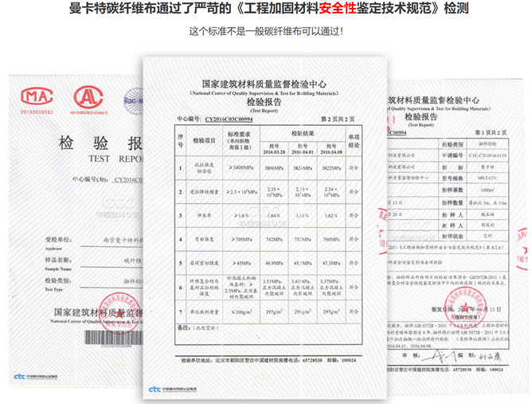Click page indicator 第1页共2页 on right page
This screenshot has height=404, width=532.
click(491, 133)
